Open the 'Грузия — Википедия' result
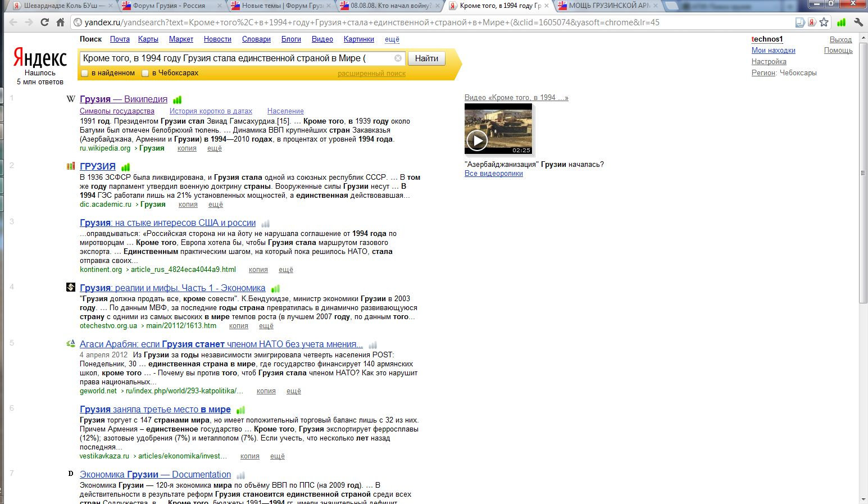This screenshot has height=504, width=868. click(x=124, y=99)
